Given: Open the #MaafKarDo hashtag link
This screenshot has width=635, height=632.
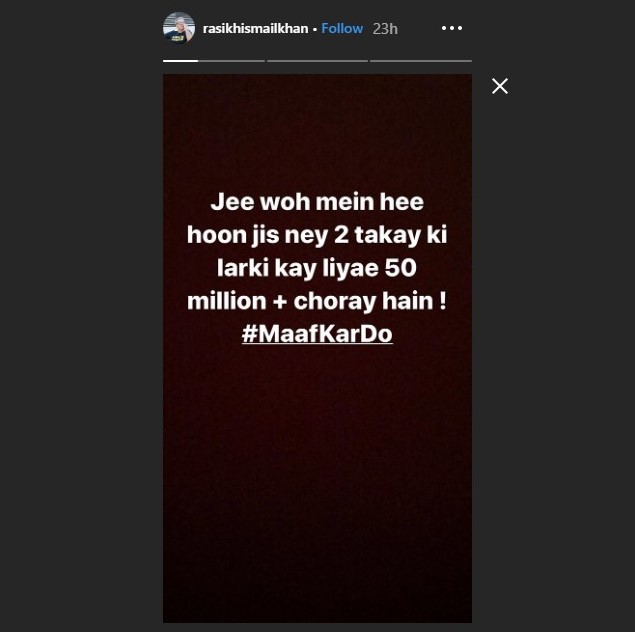Looking at the screenshot, I should pos(317,334).
